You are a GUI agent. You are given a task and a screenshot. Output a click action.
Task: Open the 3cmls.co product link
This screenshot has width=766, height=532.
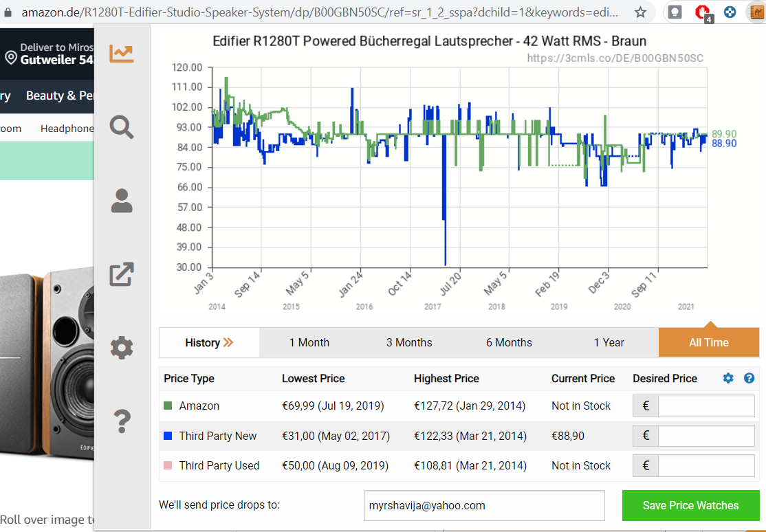(615, 58)
